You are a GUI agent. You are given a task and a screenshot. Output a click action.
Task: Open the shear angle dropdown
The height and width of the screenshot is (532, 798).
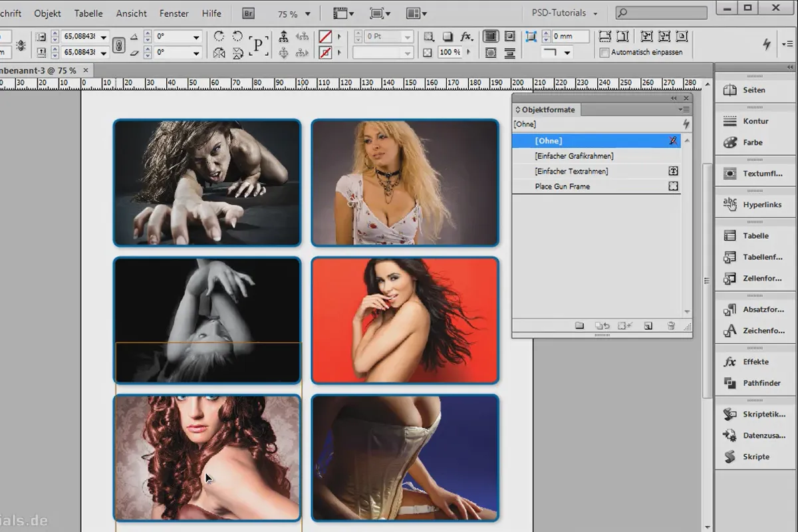click(x=196, y=53)
